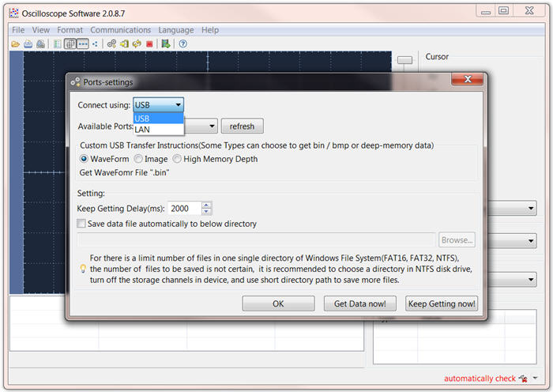Expand the Available Ports dropdown arrow
Viewport: 553px width, 392px height.
tap(212, 126)
